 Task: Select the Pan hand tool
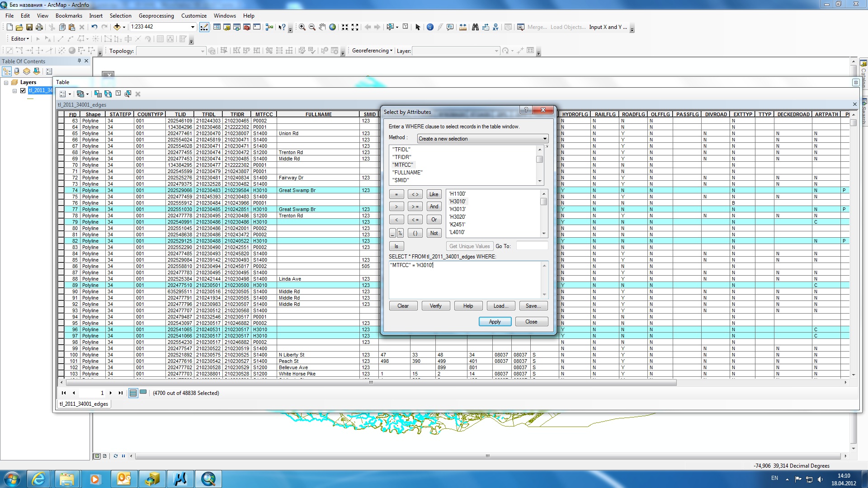pos(322,27)
